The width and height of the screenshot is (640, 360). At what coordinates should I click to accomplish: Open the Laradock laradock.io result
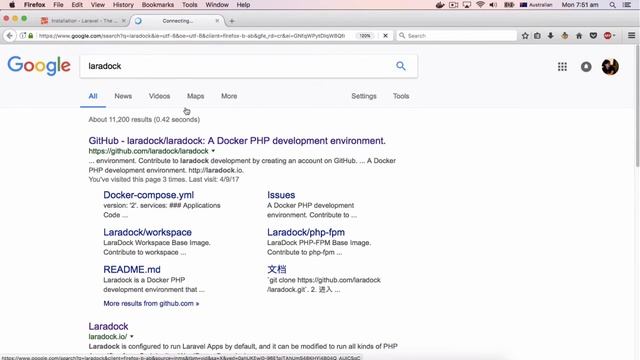[108, 326]
